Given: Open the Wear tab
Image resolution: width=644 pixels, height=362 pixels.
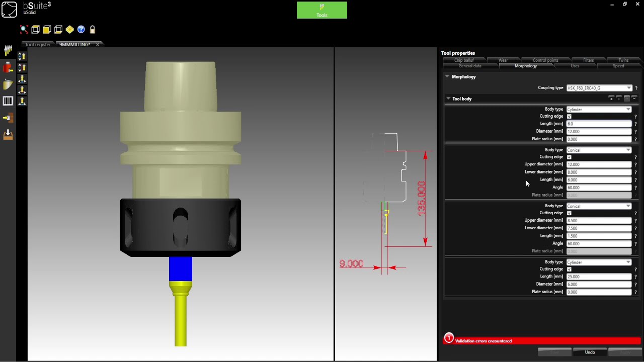Looking at the screenshot, I should pyautogui.click(x=503, y=60).
